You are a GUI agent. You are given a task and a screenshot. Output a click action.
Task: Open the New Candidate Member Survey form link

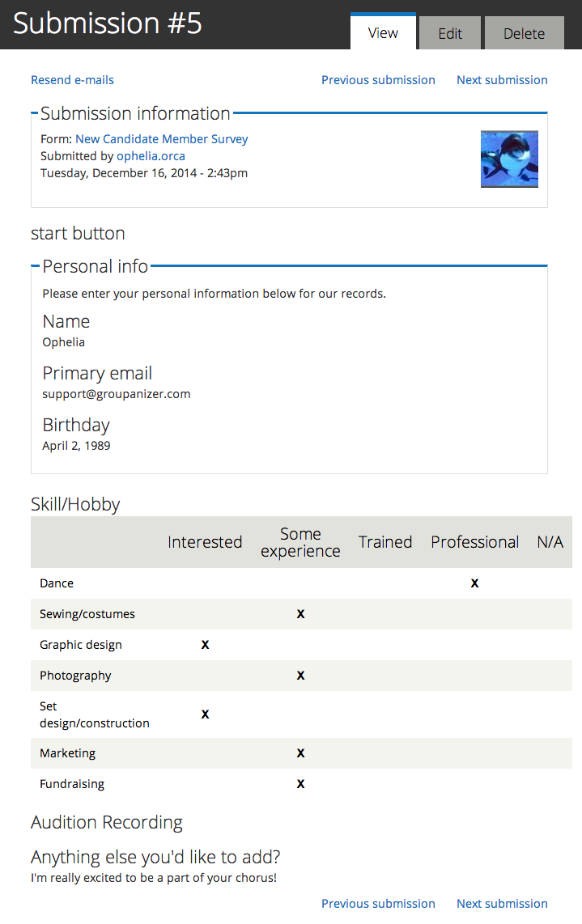pos(162,139)
